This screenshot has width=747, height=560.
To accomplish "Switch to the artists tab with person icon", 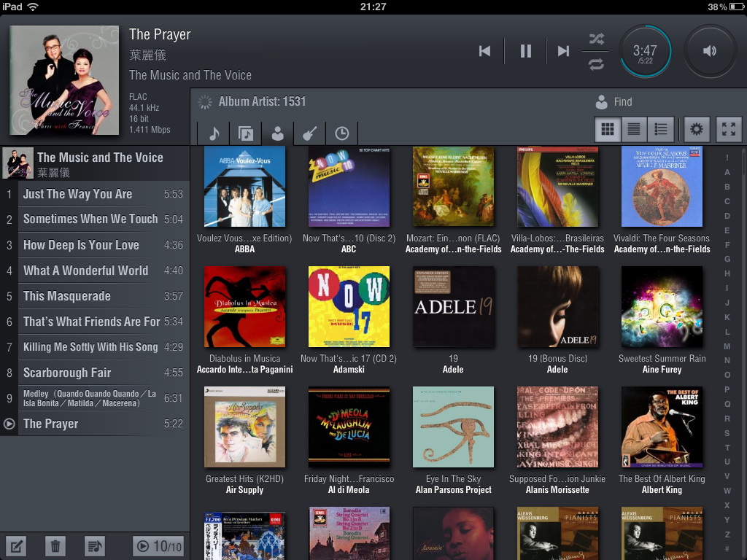I will [278, 133].
